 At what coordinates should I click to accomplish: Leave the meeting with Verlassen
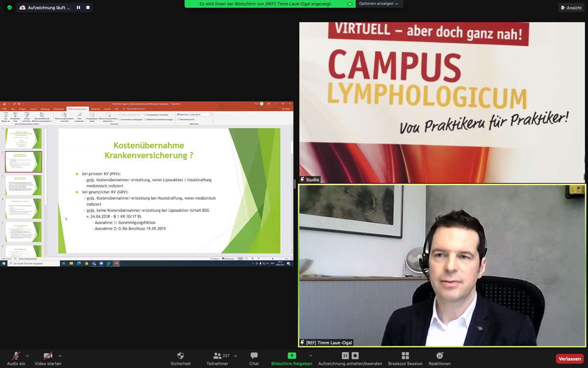pyautogui.click(x=570, y=359)
